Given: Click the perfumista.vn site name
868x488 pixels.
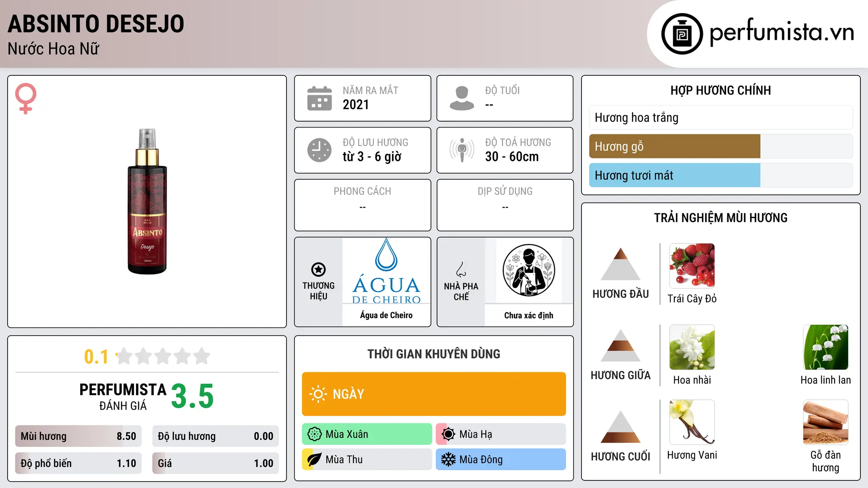Looking at the screenshot, I should pyautogui.click(x=782, y=32).
